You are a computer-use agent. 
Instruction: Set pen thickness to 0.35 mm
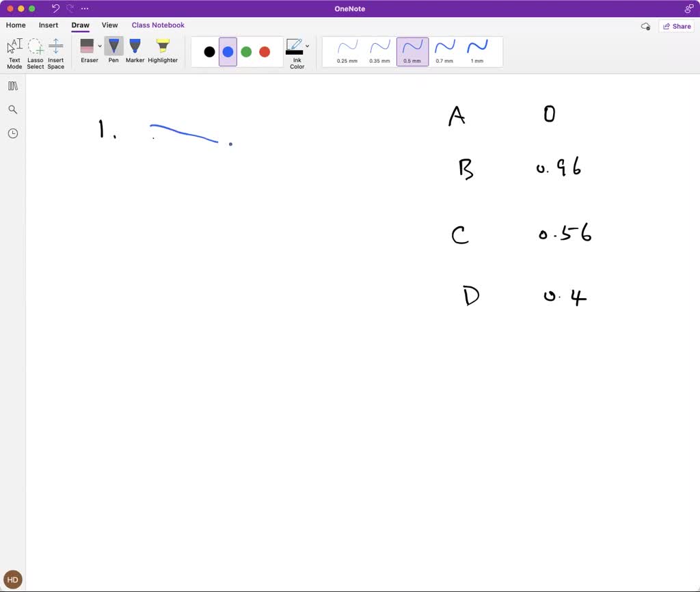point(379,52)
